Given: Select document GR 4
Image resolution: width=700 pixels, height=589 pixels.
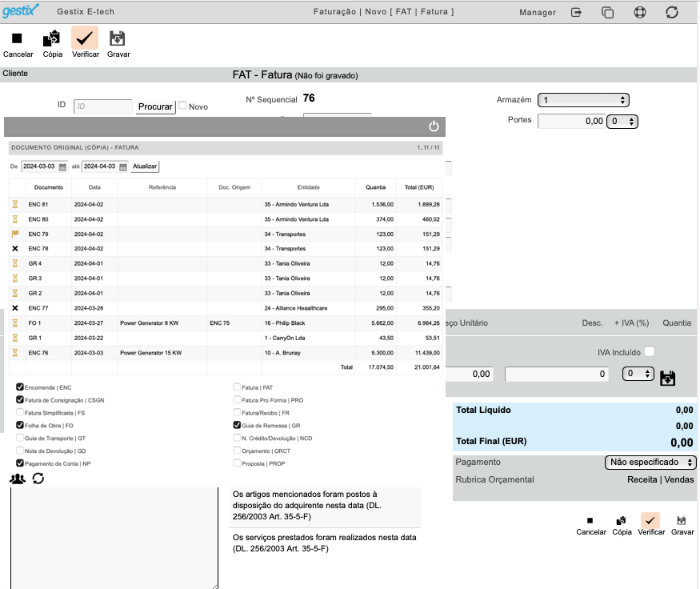Looking at the screenshot, I should [x=35, y=263].
